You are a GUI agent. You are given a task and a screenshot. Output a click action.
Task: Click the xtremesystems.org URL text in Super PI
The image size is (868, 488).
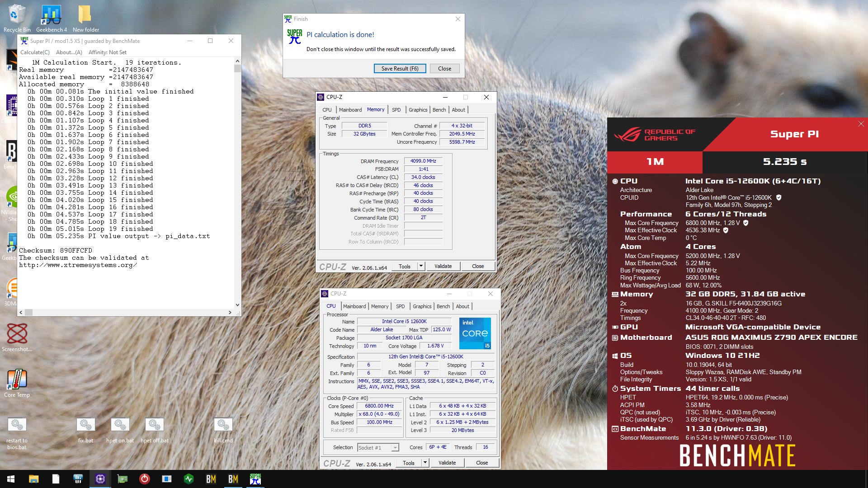coord(78,265)
